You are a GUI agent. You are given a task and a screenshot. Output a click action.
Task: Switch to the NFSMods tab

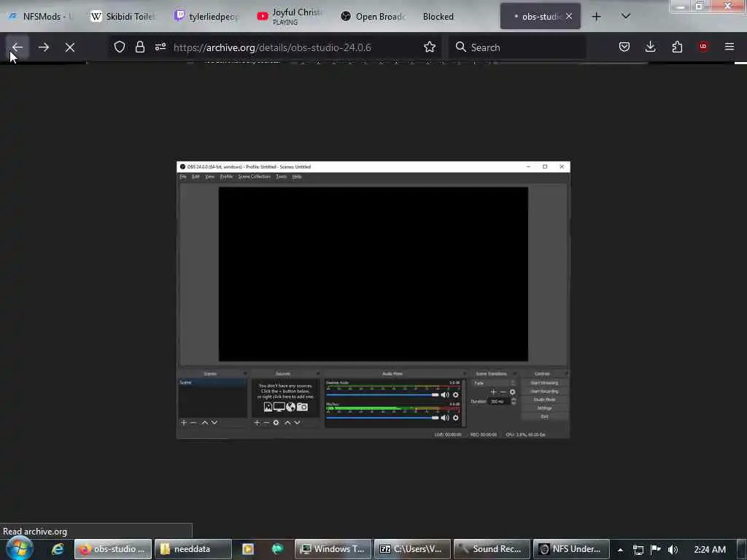tap(42, 17)
